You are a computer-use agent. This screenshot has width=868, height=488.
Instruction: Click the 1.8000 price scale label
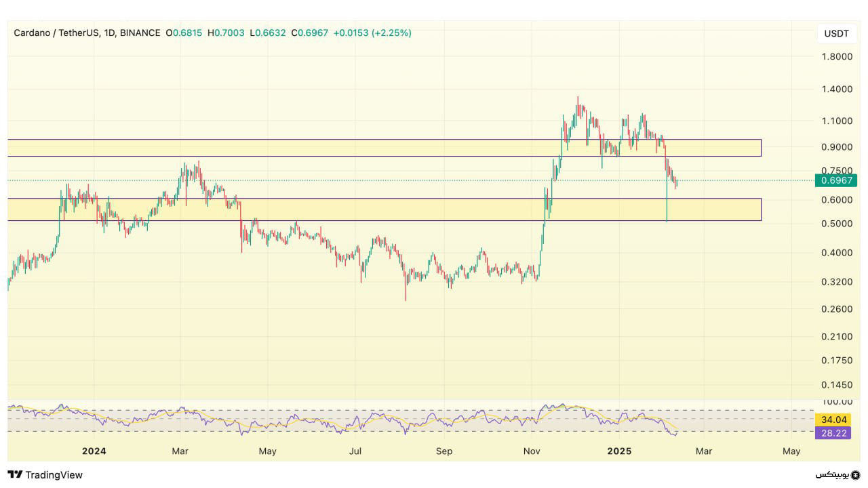836,56
